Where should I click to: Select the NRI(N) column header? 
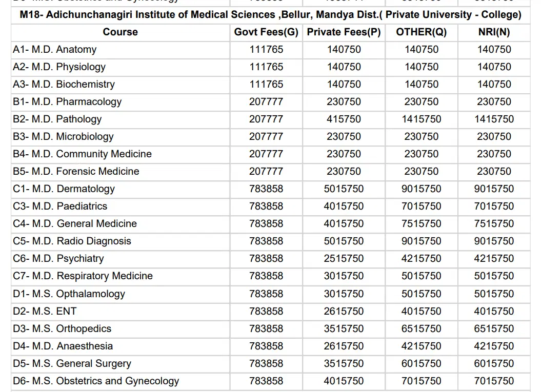pyautogui.click(x=494, y=32)
